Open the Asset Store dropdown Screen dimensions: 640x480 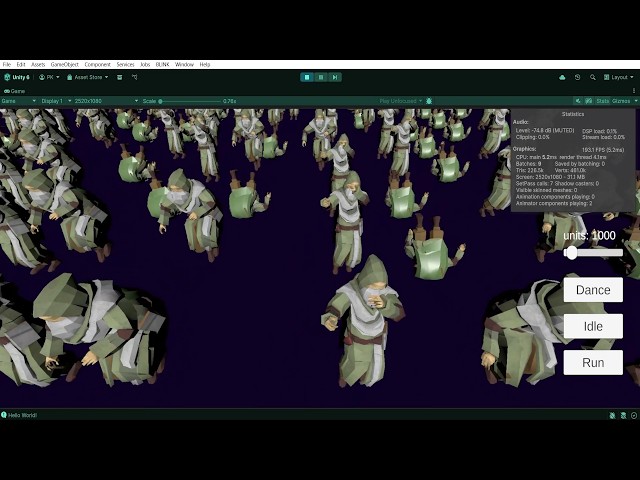coord(87,77)
